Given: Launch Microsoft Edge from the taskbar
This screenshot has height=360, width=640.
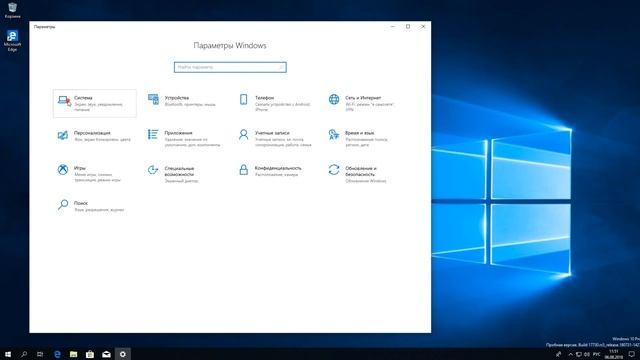Looking at the screenshot, I should tap(57, 354).
